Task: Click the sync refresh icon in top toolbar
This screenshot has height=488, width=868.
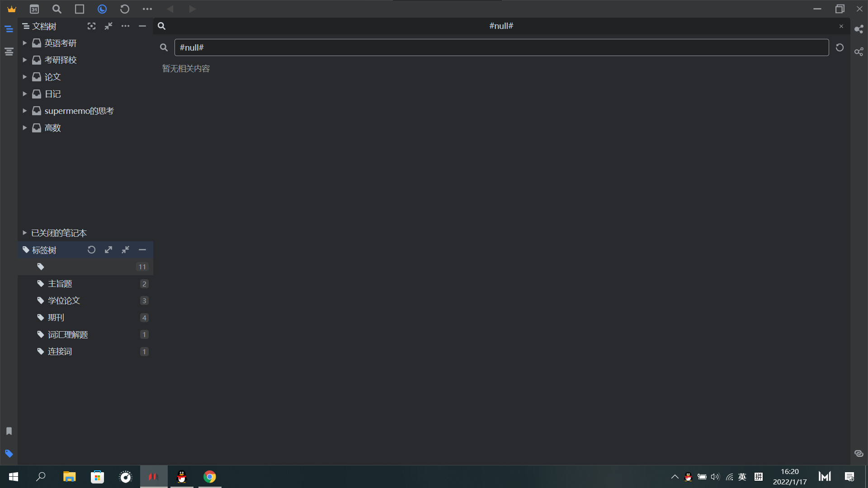Action: (x=125, y=9)
